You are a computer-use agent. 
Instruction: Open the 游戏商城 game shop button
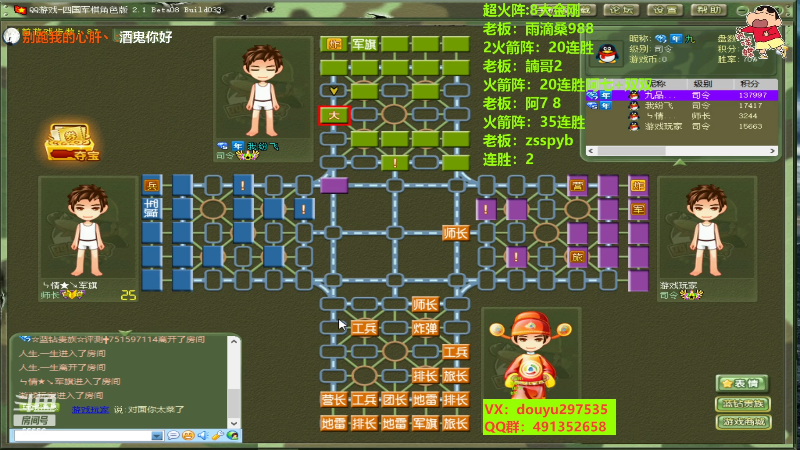[743, 422]
